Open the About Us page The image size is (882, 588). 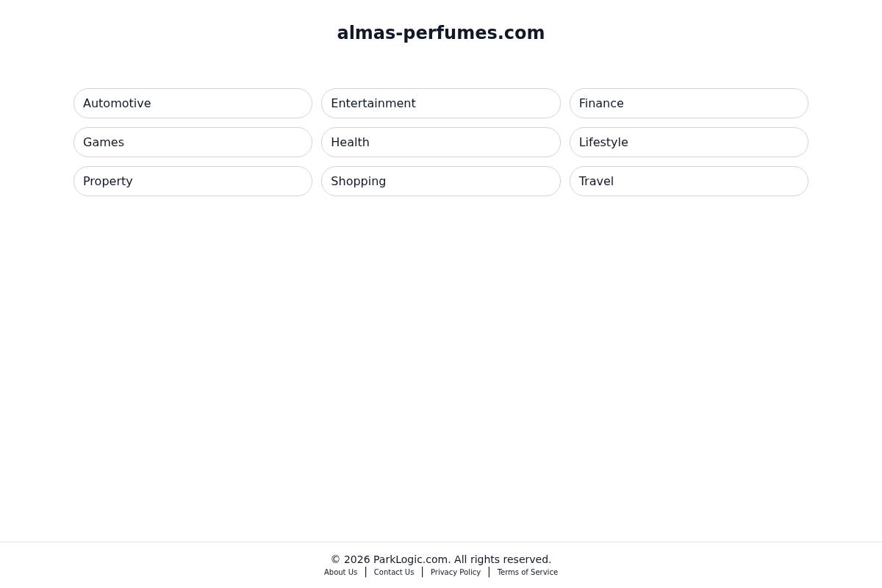[x=340, y=572]
